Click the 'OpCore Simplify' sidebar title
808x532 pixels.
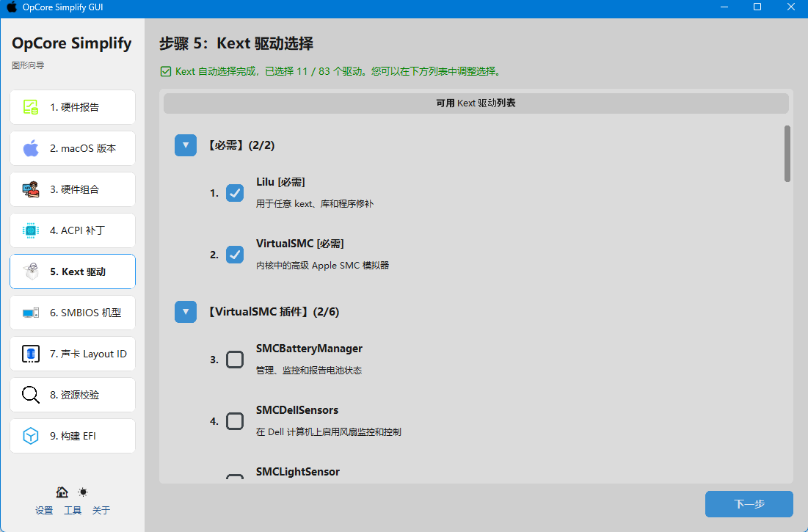pos(72,43)
